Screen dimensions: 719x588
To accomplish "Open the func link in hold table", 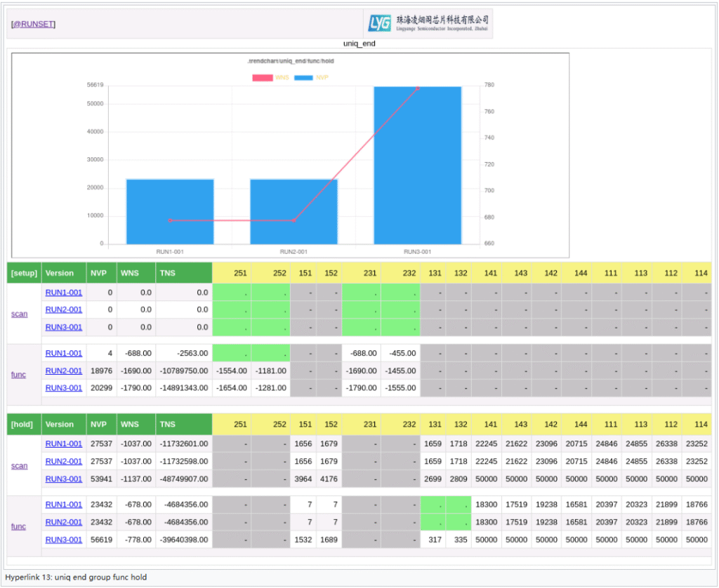I will click(x=18, y=526).
